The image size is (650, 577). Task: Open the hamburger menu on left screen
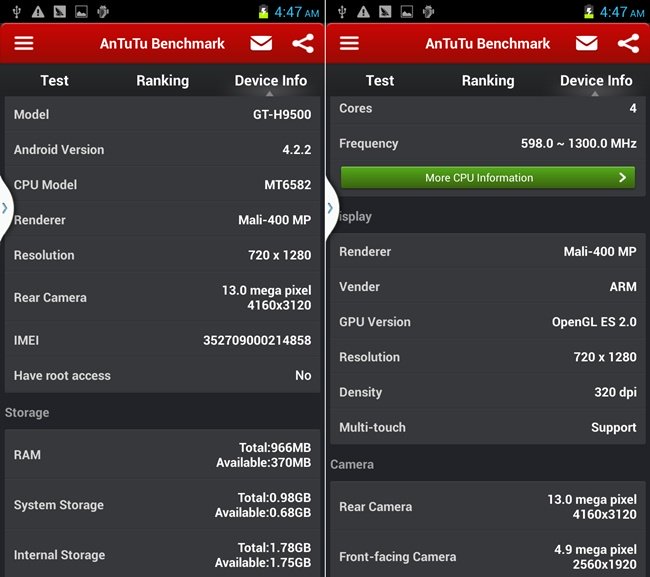pyautogui.click(x=23, y=44)
